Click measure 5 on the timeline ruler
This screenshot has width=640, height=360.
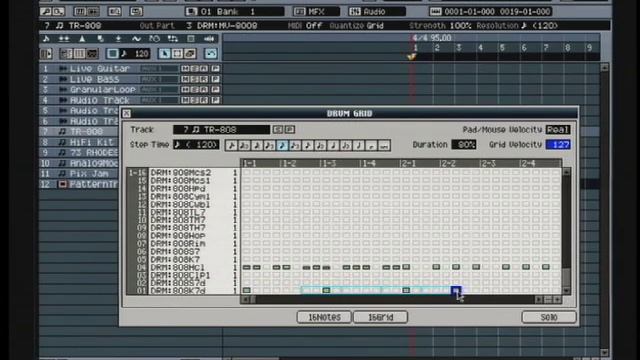pyautogui.click(x=502, y=48)
